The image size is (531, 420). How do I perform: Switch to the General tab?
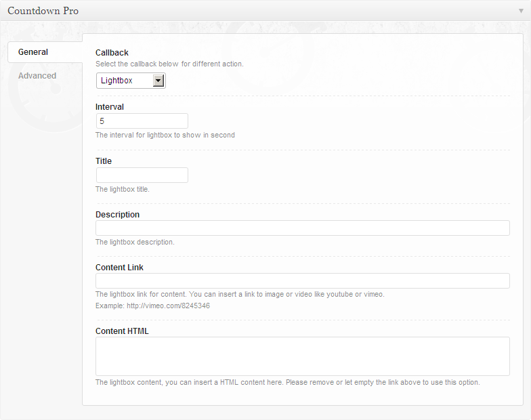tap(33, 52)
